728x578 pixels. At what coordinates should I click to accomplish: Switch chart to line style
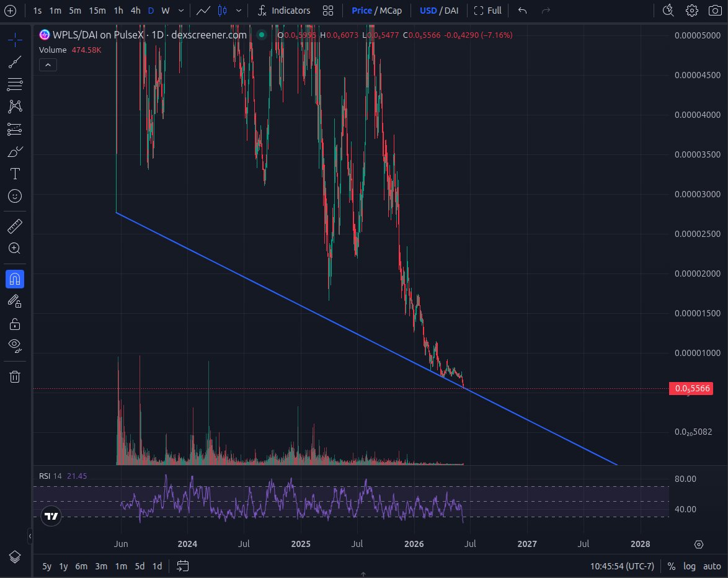pyautogui.click(x=203, y=11)
